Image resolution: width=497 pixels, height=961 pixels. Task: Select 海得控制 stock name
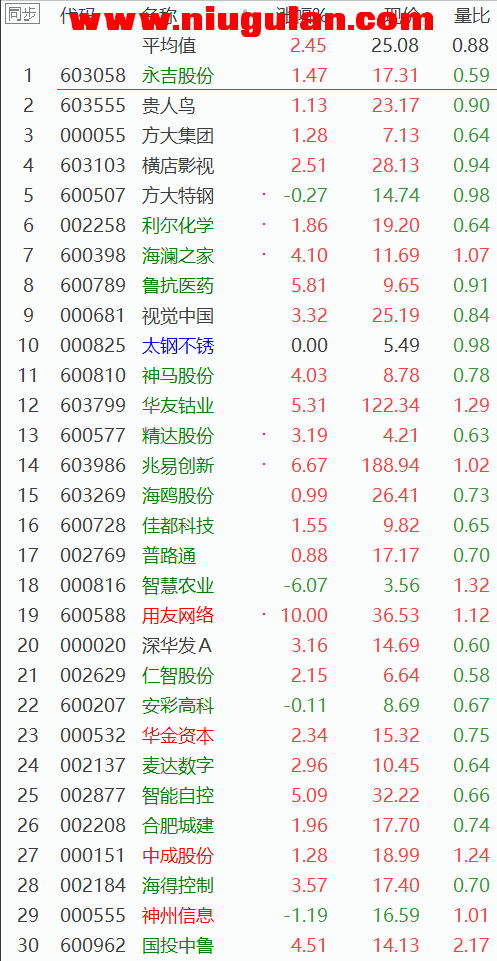(x=178, y=886)
